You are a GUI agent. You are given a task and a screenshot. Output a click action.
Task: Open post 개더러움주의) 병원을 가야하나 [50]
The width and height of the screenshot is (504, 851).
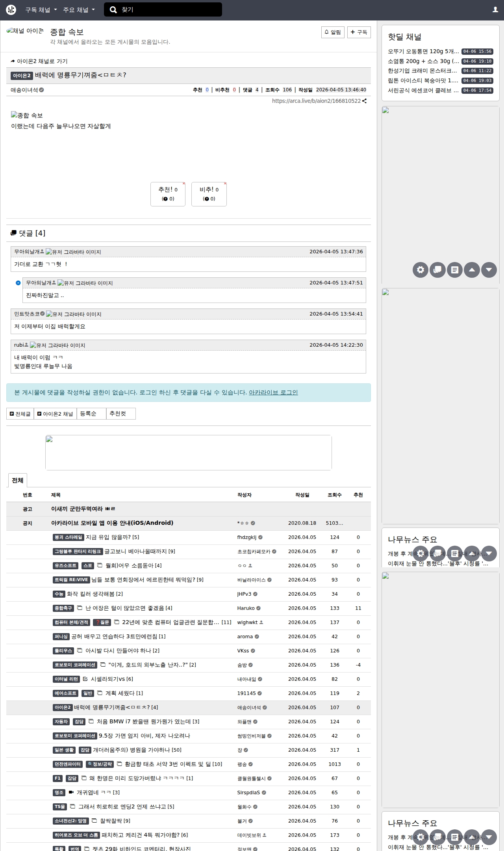(137, 750)
